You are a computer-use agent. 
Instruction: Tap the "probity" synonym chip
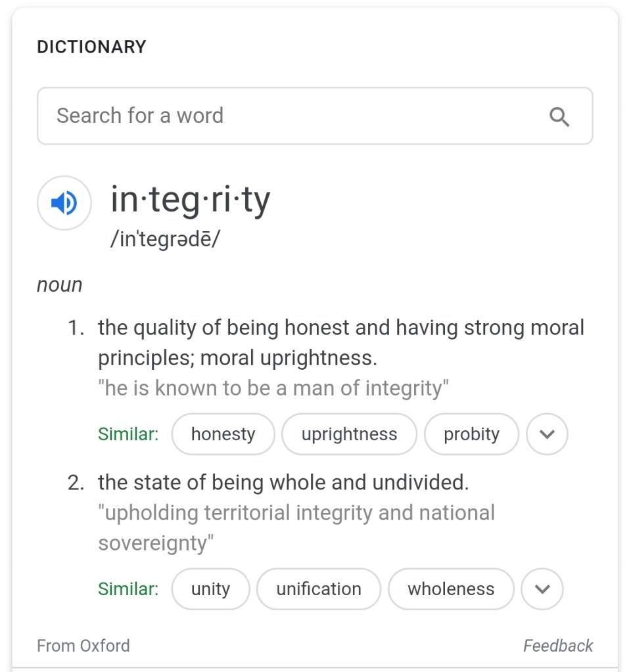coord(471,434)
